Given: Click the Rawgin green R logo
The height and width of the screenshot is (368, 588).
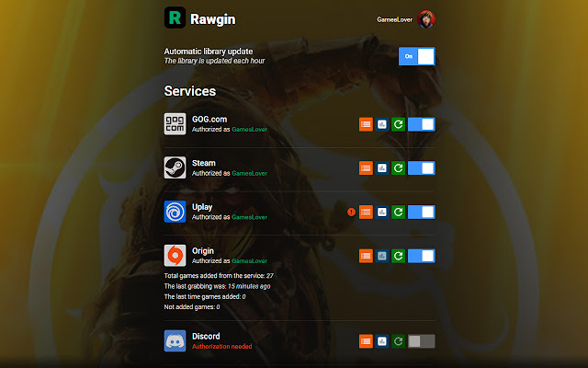Looking at the screenshot, I should [x=175, y=17].
